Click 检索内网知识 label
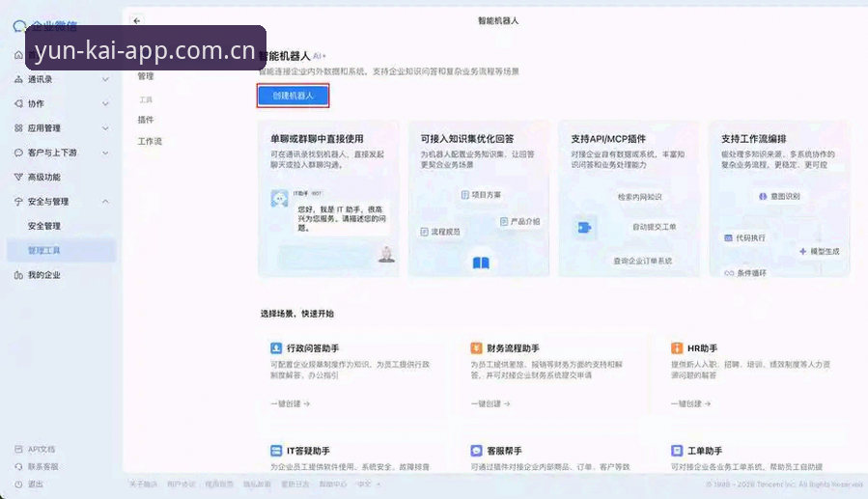The height and width of the screenshot is (499, 868). tap(639, 197)
